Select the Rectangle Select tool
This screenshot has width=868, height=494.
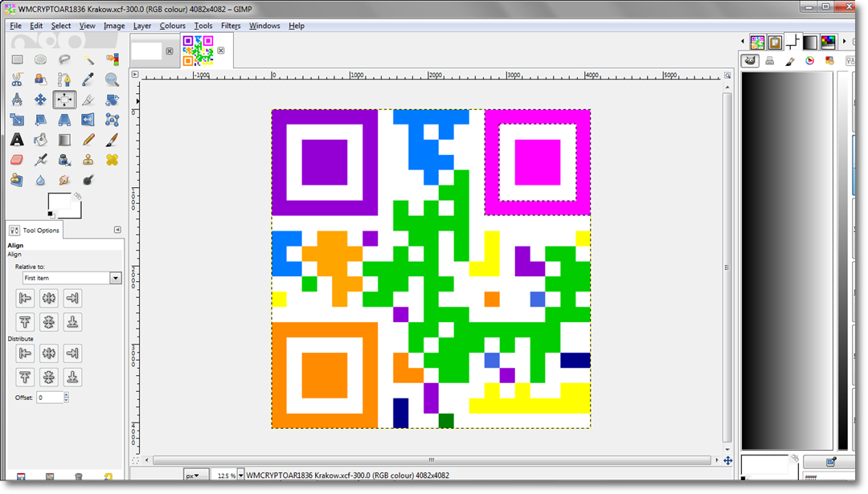tap(17, 59)
